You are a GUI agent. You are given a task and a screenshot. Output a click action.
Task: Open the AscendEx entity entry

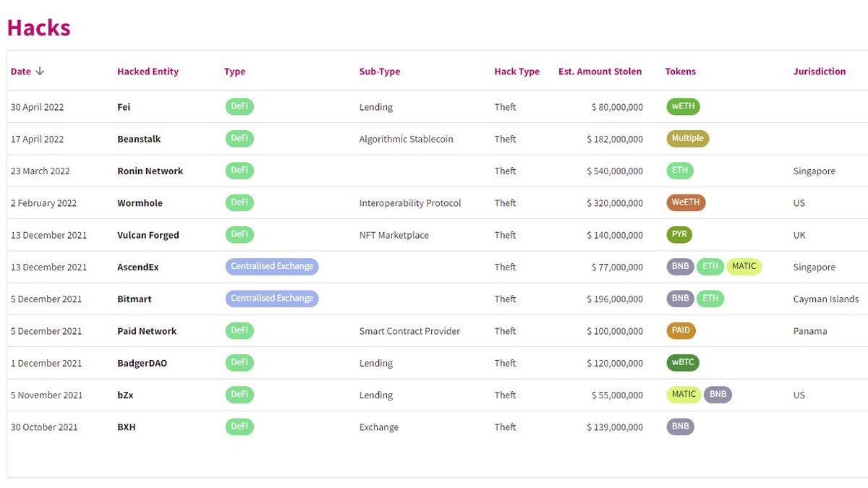[138, 267]
